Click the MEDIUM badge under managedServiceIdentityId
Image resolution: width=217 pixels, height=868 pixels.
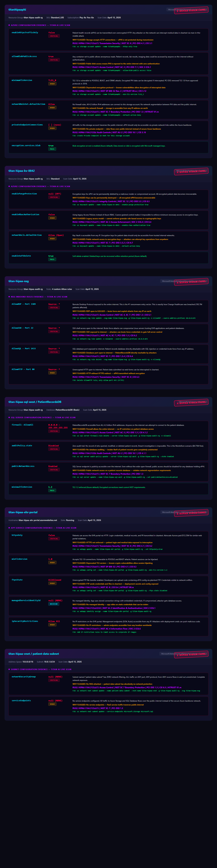coord(54,604)
